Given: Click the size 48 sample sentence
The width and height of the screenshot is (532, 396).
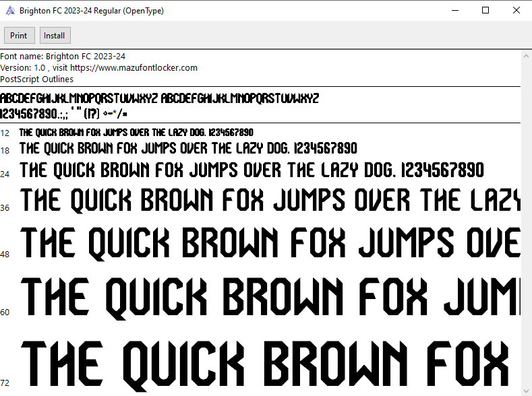Looking at the screenshot, I should pyautogui.click(x=270, y=243).
